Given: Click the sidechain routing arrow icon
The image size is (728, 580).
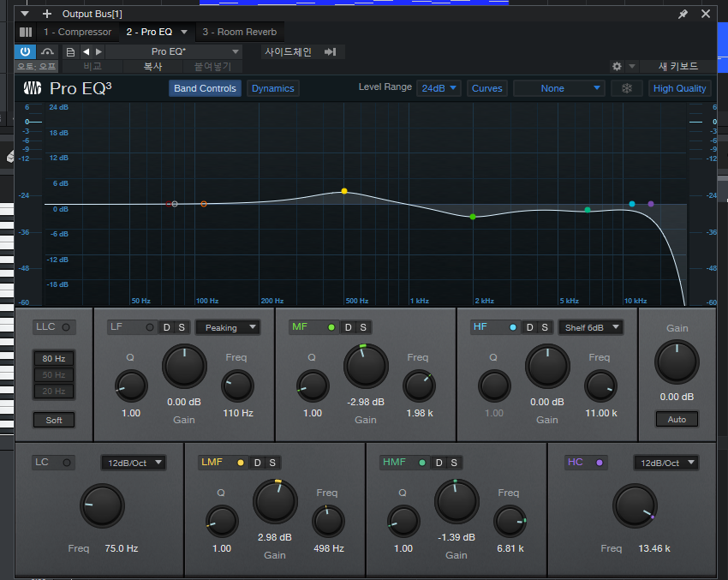Looking at the screenshot, I should click(330, 51).
